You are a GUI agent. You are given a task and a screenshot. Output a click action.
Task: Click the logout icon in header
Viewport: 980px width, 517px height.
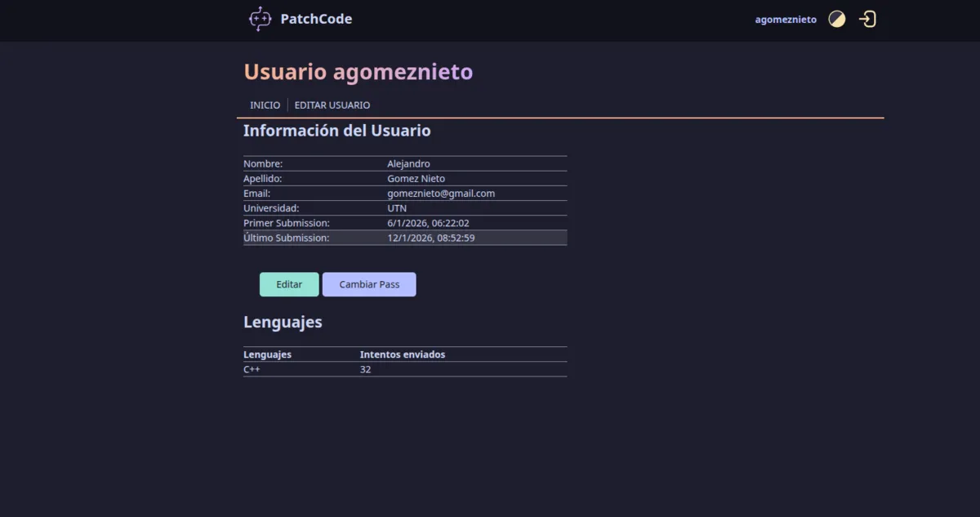(867, 20)
